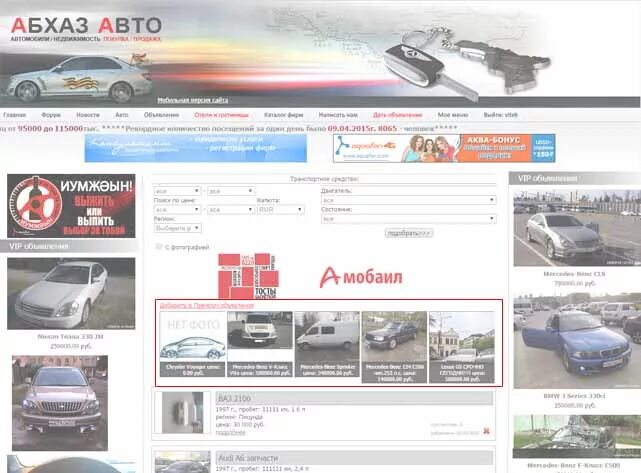Open the Объявления menu item

tap(161, 115)
